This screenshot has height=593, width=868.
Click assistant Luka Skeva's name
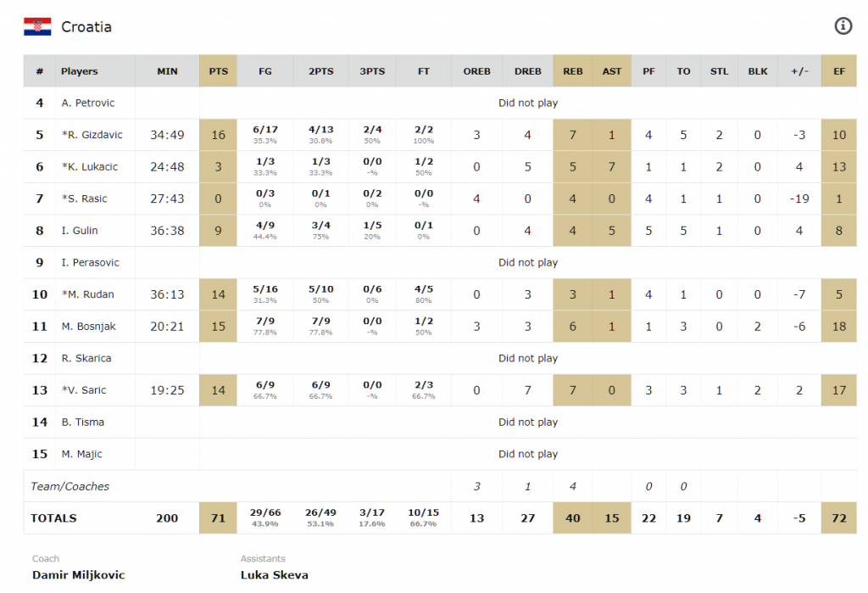point(275,574)
